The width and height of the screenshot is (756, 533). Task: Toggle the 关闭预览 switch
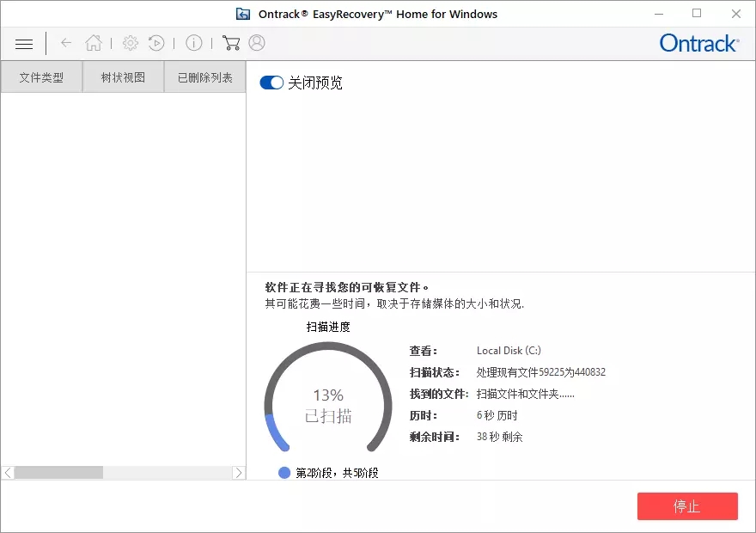tap(271, 83)
